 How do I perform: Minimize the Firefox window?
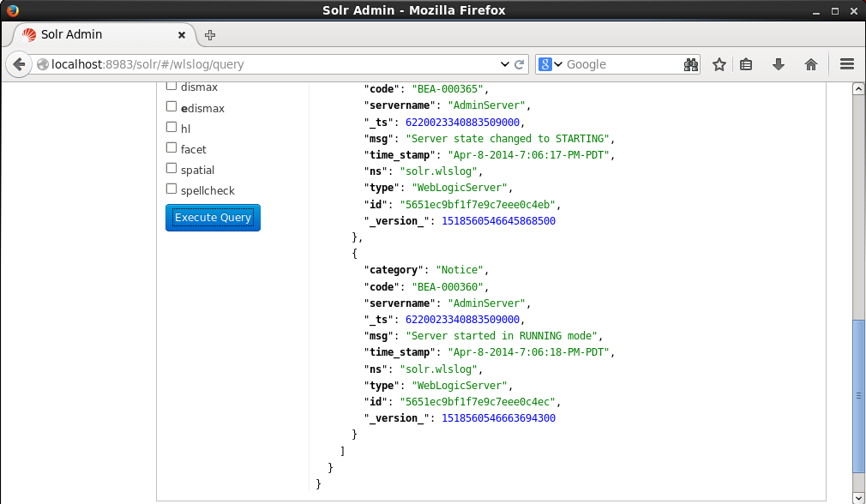(x=816, y=11)
